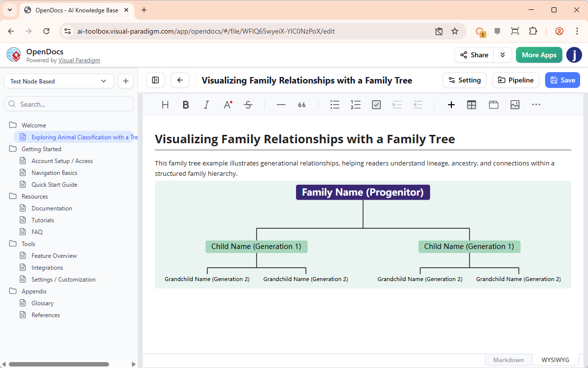
Task: Toggle the sidebar panel visibility
Action: 155,80
